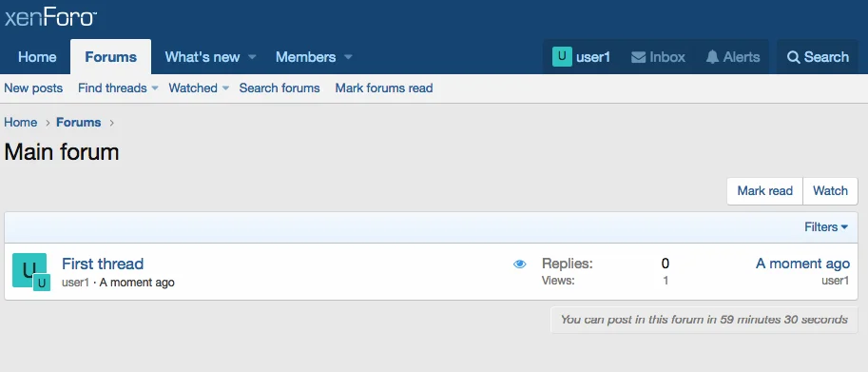This screenshot has width=868, height=372.
Task: Toggle the Watch button for Main forum
Action: coord(830,191)
